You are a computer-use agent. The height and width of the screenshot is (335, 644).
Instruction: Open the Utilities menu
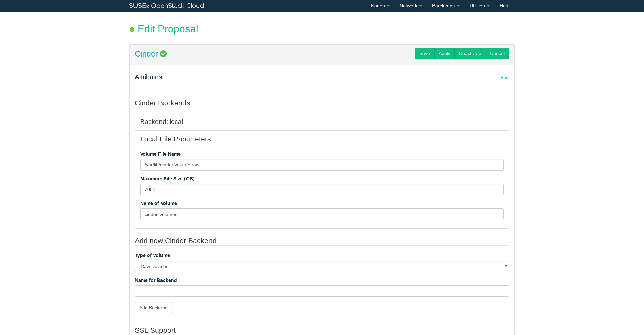pos(479,6)
